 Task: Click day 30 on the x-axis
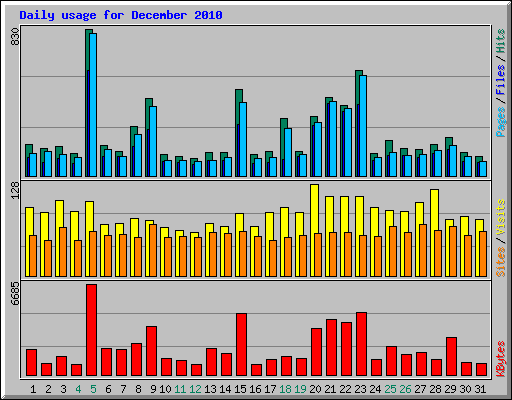coord(465,389)
